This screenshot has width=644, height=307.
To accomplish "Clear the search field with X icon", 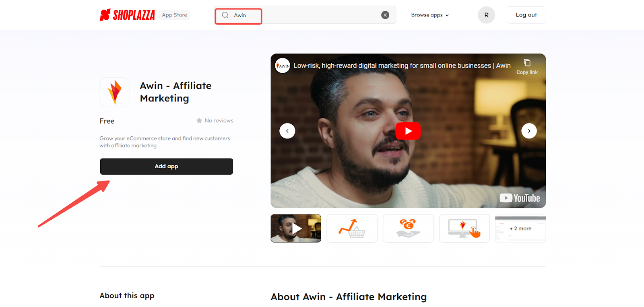I will [385, 15].
